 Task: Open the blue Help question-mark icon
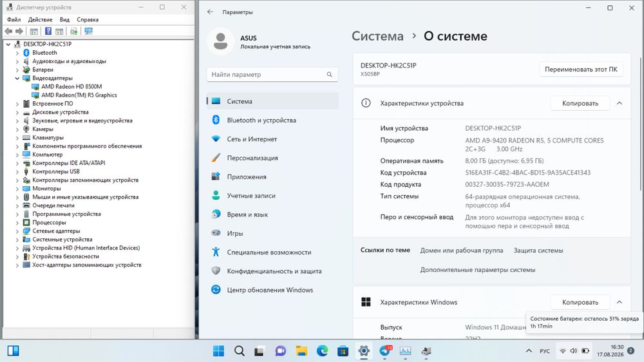coord(48,31)
